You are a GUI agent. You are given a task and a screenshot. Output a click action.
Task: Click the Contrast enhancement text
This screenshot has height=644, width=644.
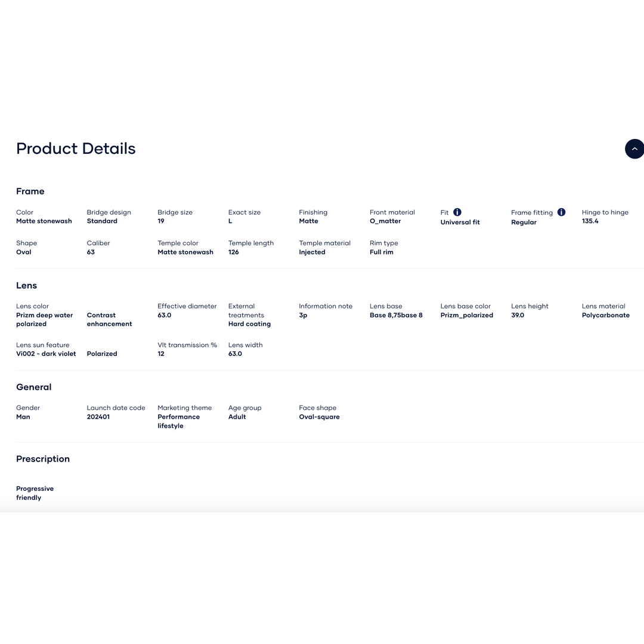109,320
